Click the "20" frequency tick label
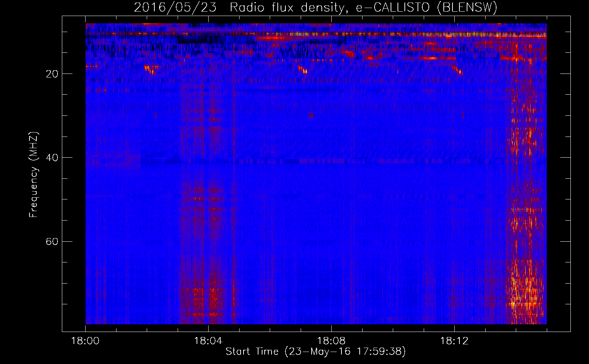The image size is (589, 364). click(x=52, y=74)
